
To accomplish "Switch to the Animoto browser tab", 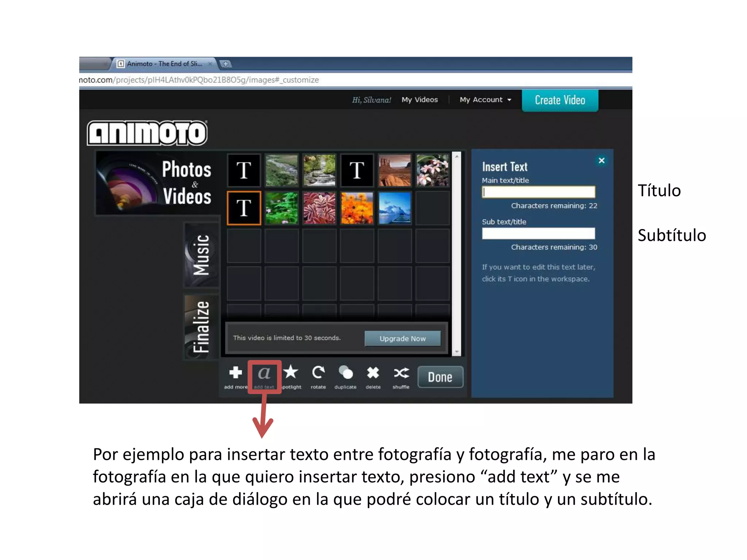I will tap(164, 64).
